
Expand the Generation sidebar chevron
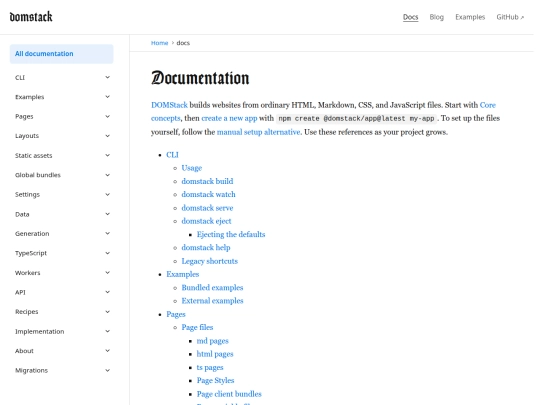(107, 233)
